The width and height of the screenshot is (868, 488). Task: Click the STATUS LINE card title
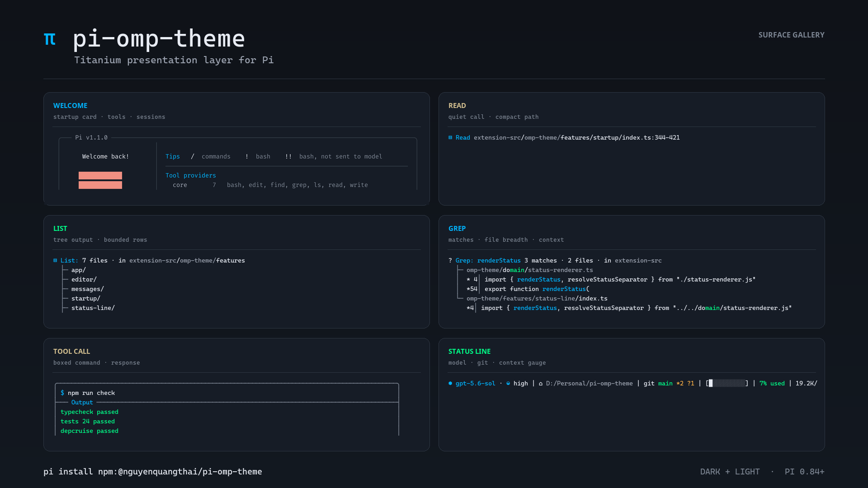(470, 352)
